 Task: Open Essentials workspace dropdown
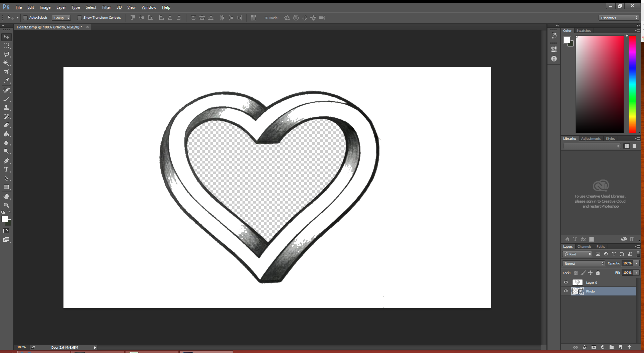pos(619,18)
